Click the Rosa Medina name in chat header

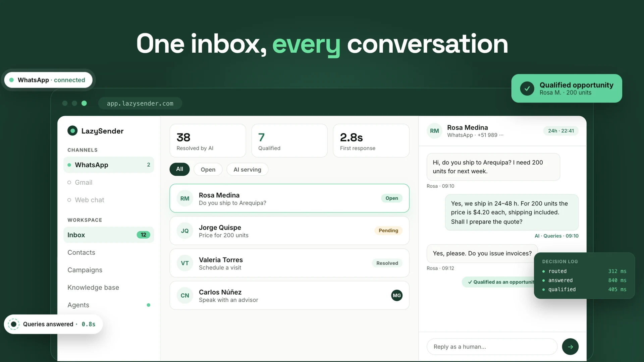[468, 127]
